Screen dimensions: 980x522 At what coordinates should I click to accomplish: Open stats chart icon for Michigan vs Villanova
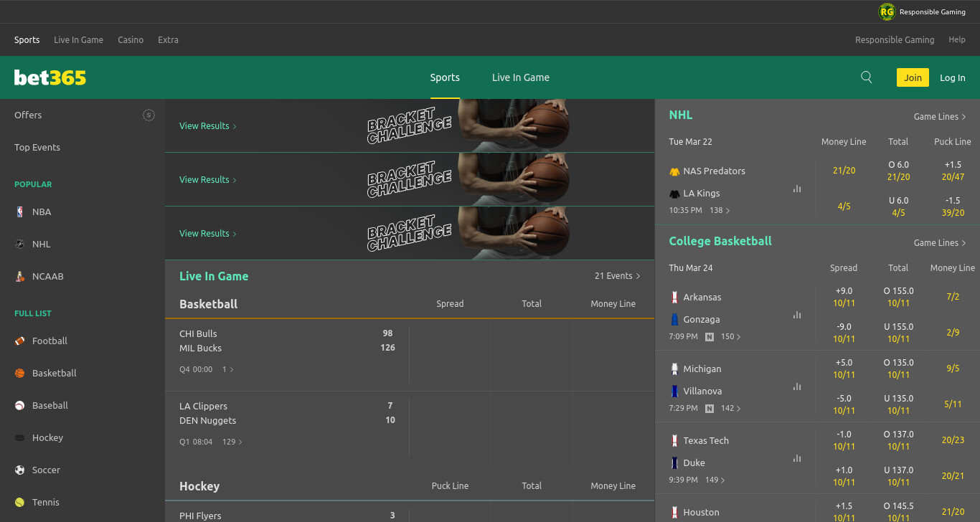coord(797,386)
